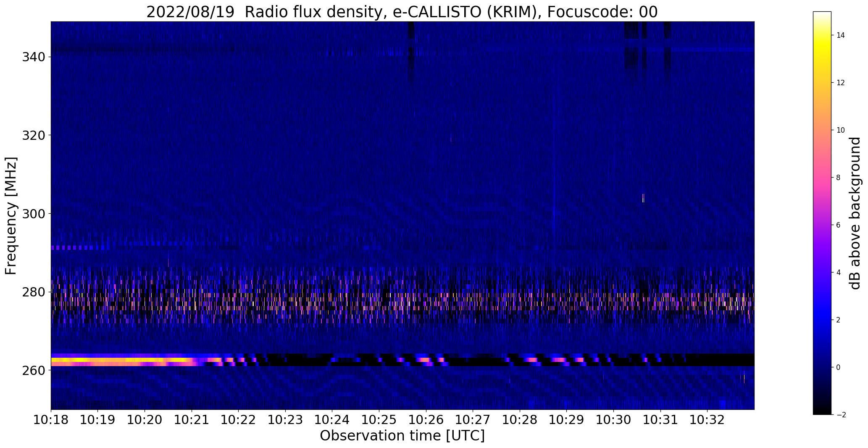
Task: Click the colorbar tick label 12
Action: tap(841, 83)
